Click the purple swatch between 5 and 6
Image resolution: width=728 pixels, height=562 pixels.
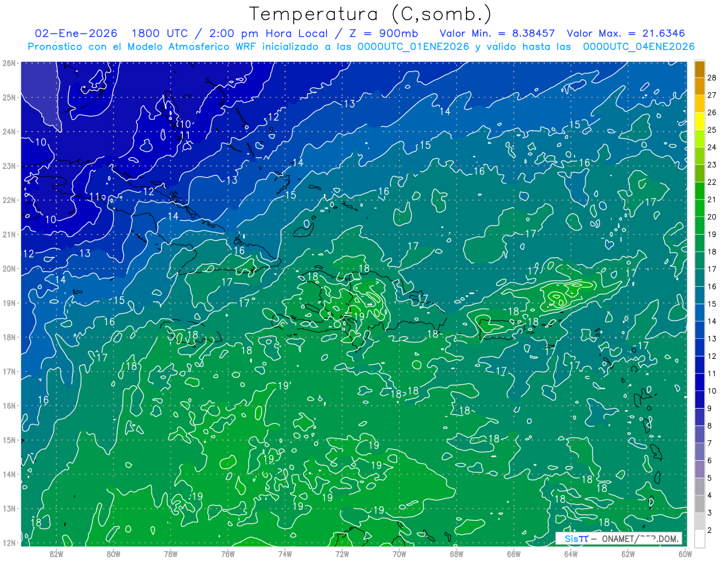point(699,469)
